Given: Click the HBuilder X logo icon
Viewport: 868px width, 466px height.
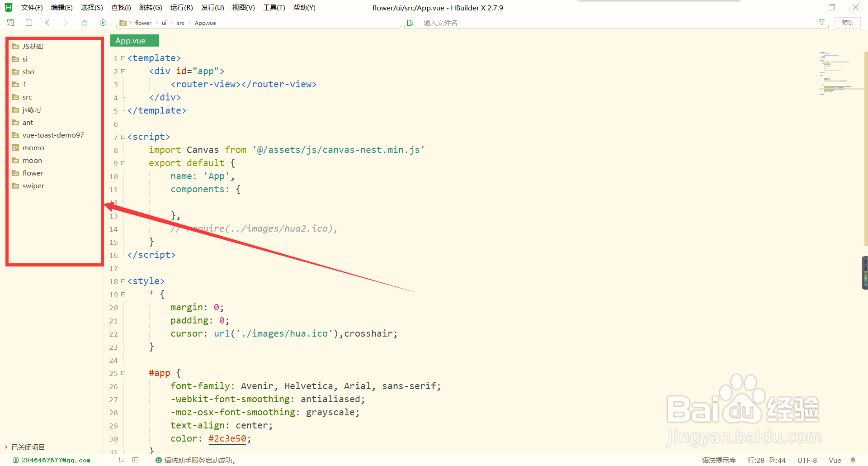Looking at the screenshot, I should point(8,7).
